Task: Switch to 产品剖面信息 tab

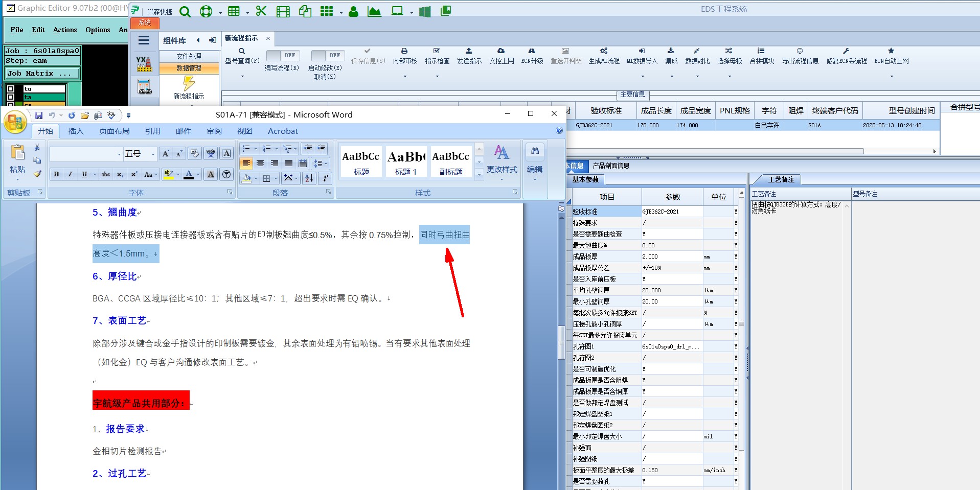Action: pyautogui.click(x=611, y=166)
